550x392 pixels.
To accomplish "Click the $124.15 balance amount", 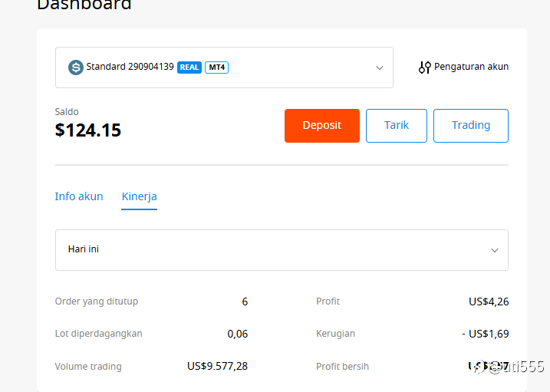I will tap(88, 130).
